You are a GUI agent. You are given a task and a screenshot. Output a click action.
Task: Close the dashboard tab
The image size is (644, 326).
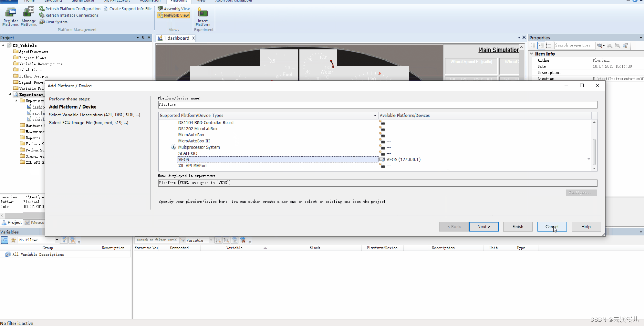coord(193,38)
